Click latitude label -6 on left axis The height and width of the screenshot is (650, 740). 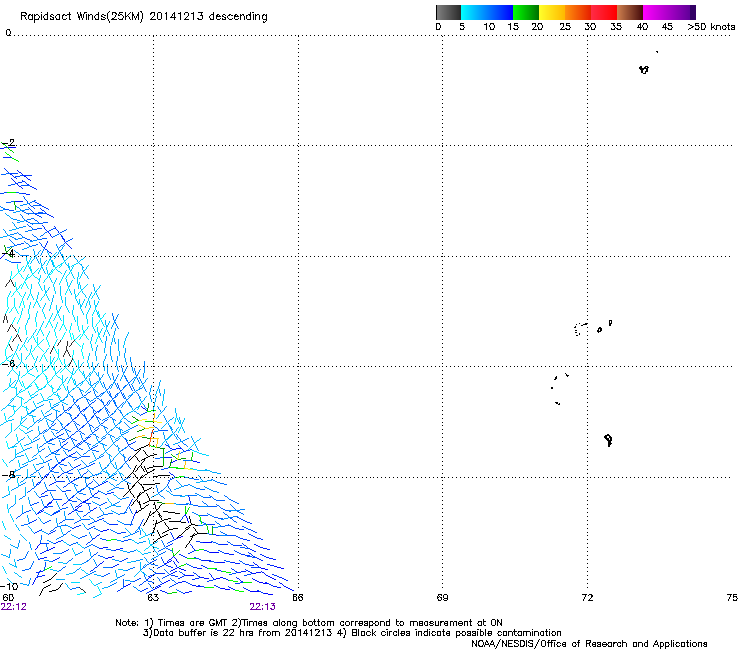tap(8, 363)
